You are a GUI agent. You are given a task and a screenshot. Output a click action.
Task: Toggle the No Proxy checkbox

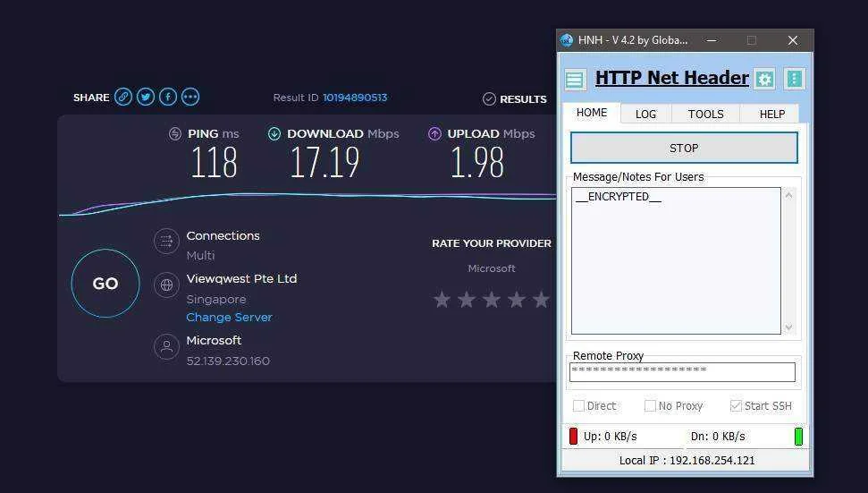[x=650, y=405]
